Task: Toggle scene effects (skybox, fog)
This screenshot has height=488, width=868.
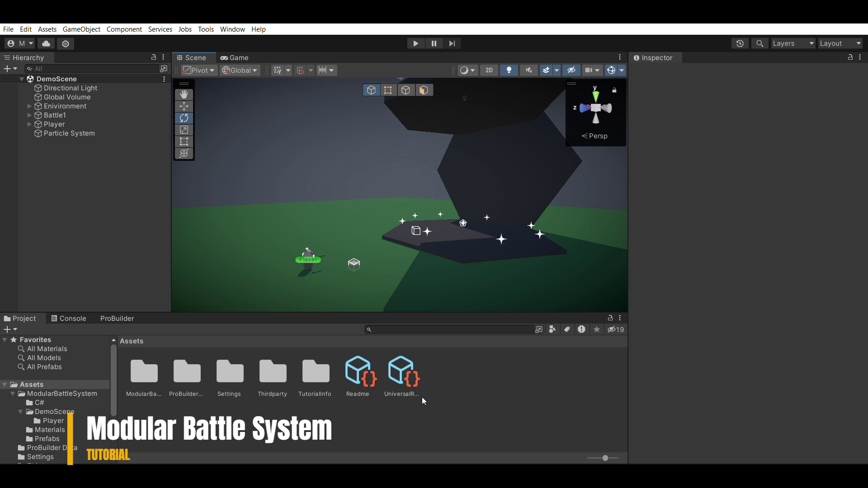Action: click(546, 70)
